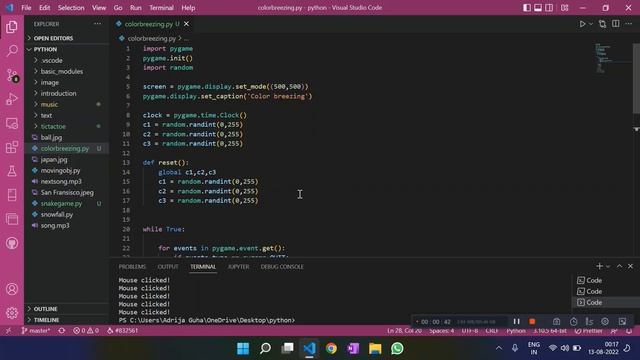Close the terminal panel
This screenshot has height=360, width=640.
(630, 266)
